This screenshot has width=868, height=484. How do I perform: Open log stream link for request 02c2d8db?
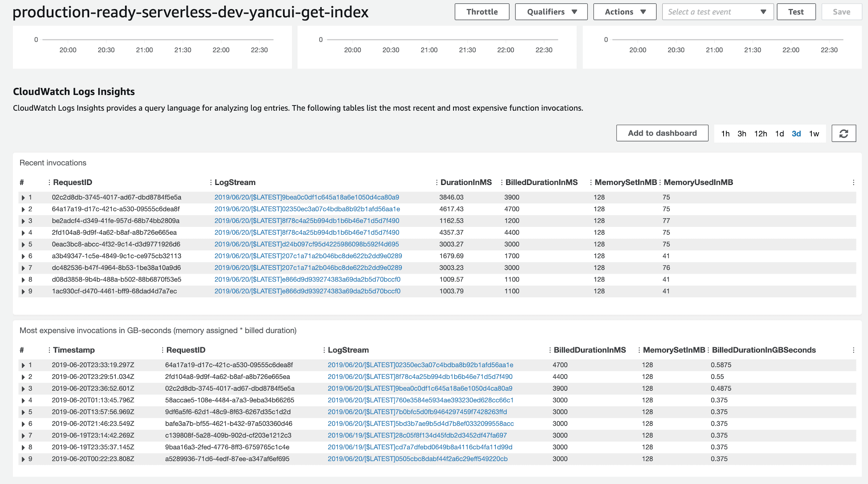pyautogui.click(x=307, y=197)
